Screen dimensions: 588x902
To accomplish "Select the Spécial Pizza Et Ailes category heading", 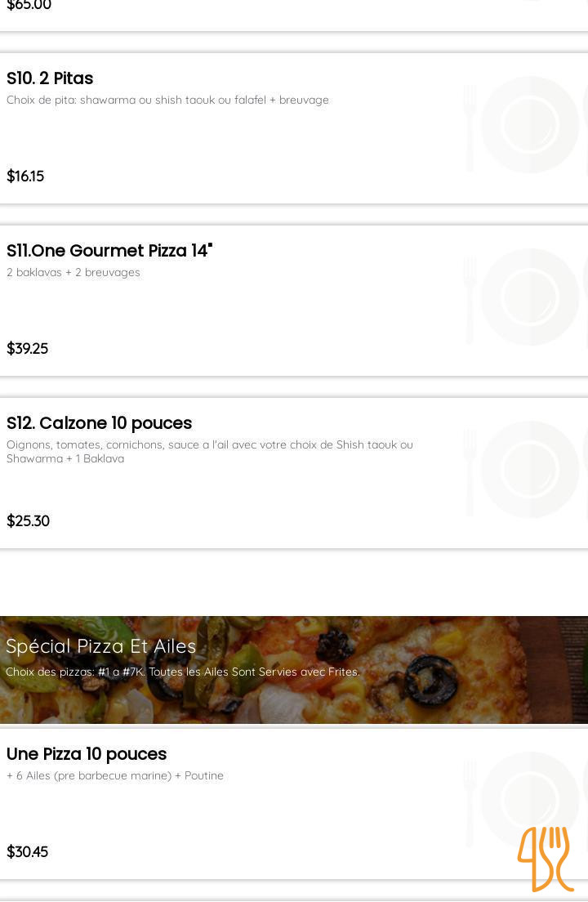I will point(101,646).
